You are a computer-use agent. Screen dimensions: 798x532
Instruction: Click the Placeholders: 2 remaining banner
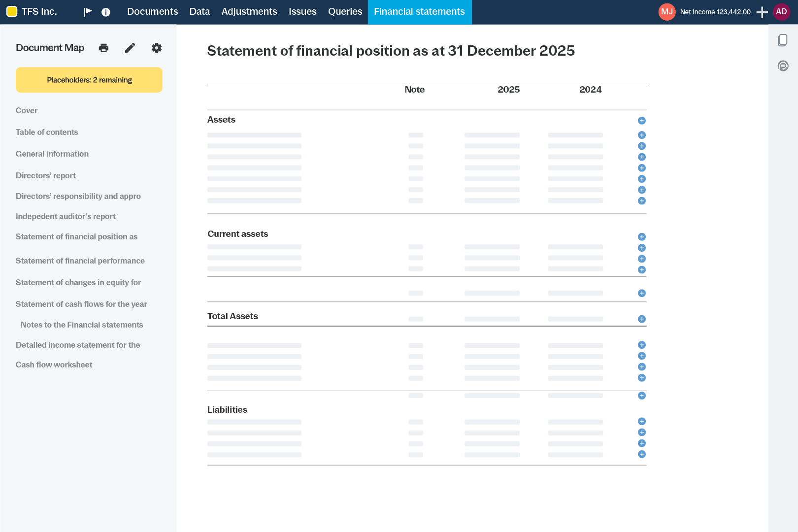89,79
